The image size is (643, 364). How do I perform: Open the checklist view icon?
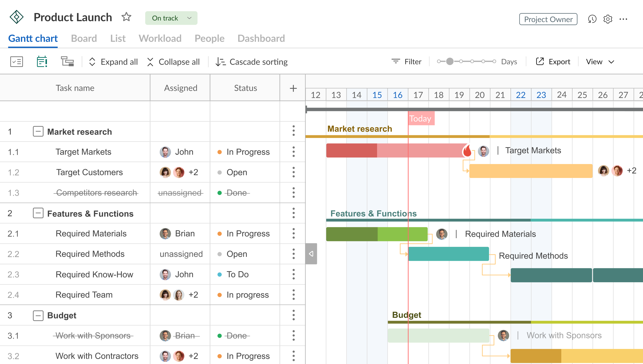pos(16,62)
